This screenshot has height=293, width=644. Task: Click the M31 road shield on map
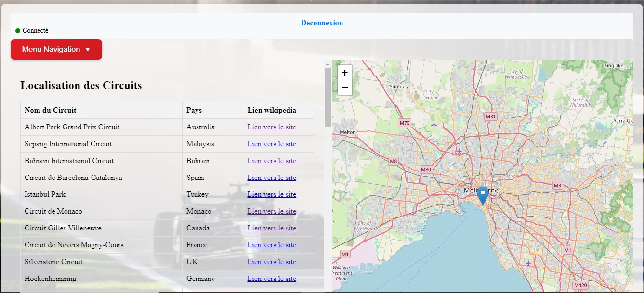click(x=490, y=116)
